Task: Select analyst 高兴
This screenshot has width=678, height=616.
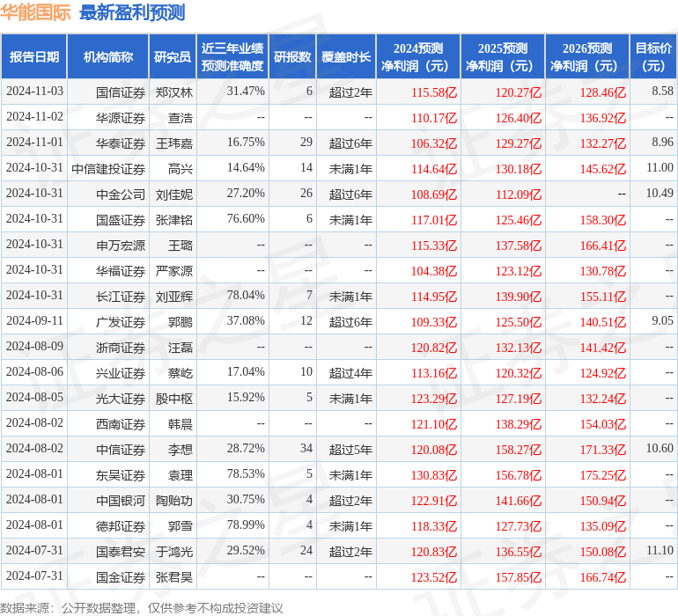Action: pyautogui.click(x=181, y=169)
